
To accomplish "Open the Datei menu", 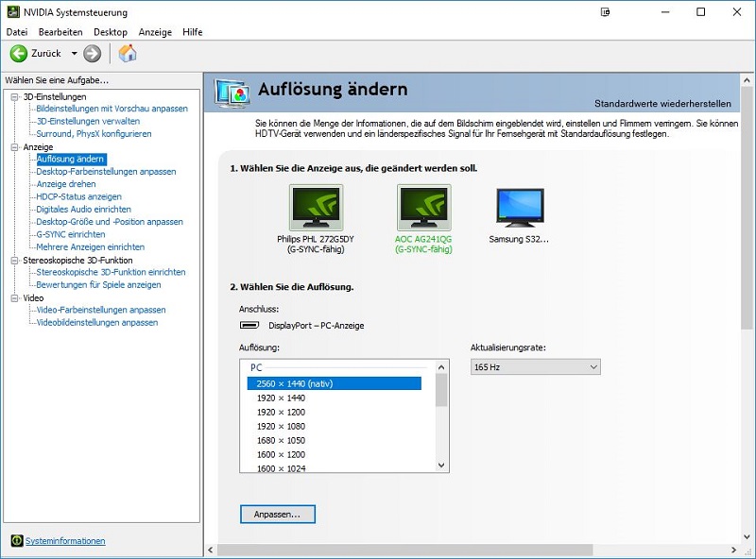I will point(17,32).
